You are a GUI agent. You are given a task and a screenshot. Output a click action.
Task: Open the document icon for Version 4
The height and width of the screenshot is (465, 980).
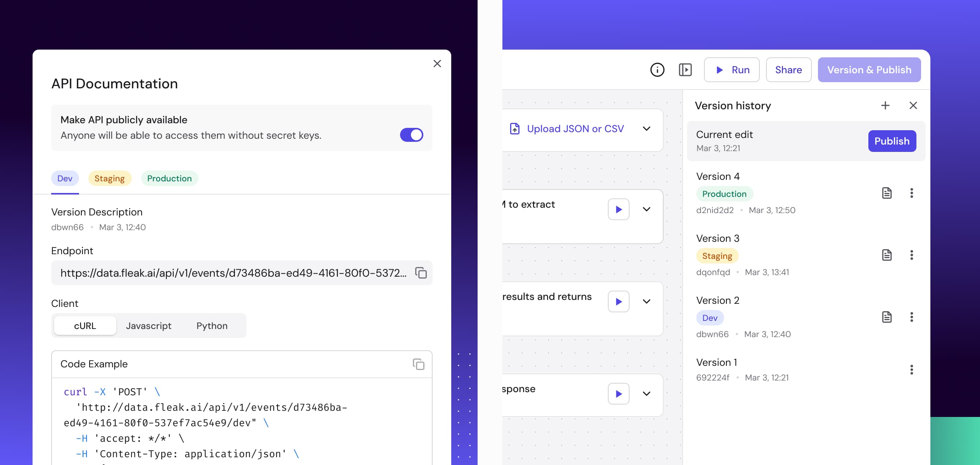click(x=887, y=193)
